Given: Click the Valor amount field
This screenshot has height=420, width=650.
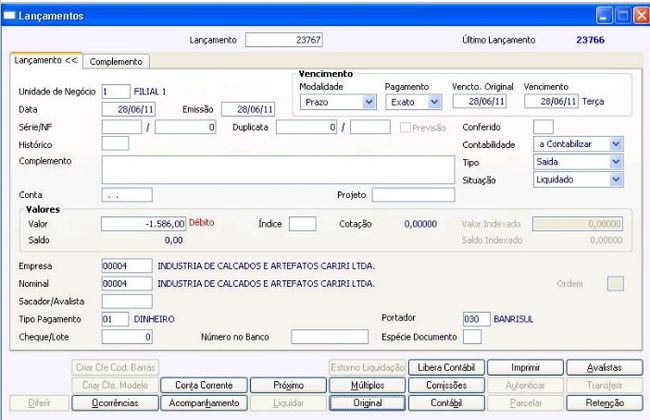Looking at the screenshot, I should 143,224.
